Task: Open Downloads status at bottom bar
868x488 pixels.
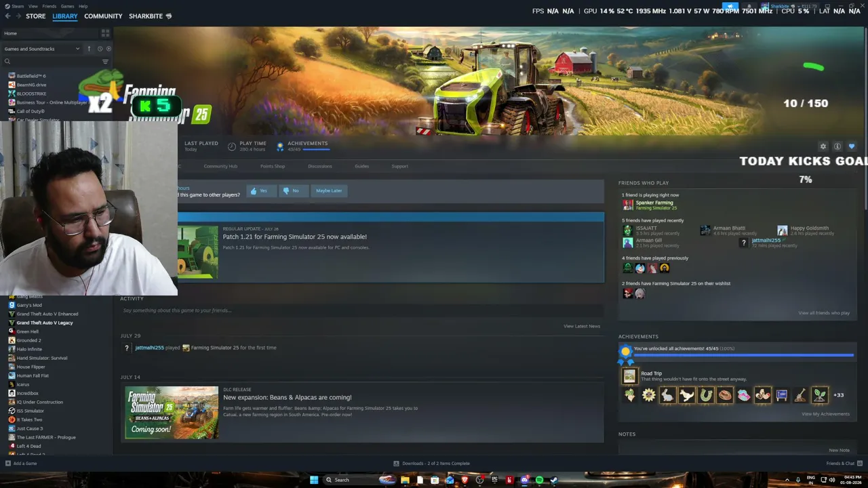Action: pyautogui.click(x=431, y=464)
